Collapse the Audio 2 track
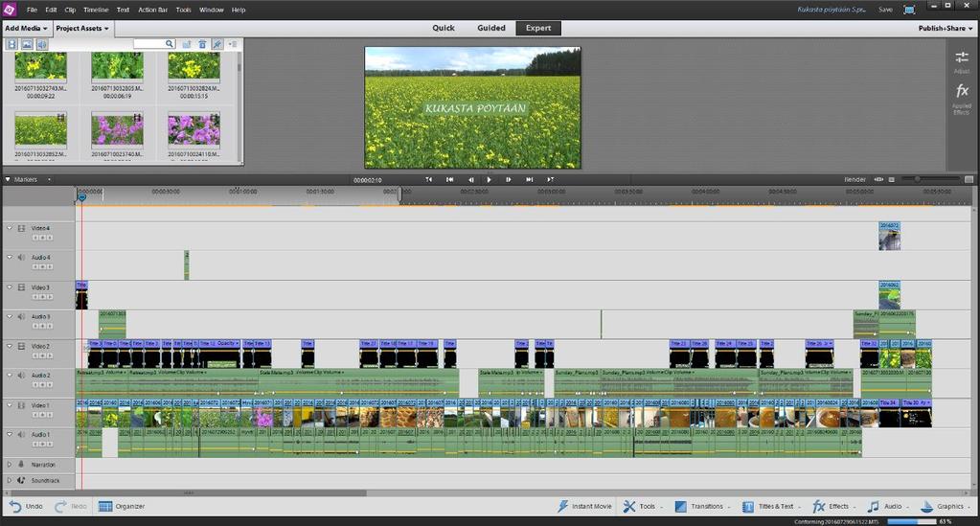Screen dimensions: 980x526 [x=9, y=376]
